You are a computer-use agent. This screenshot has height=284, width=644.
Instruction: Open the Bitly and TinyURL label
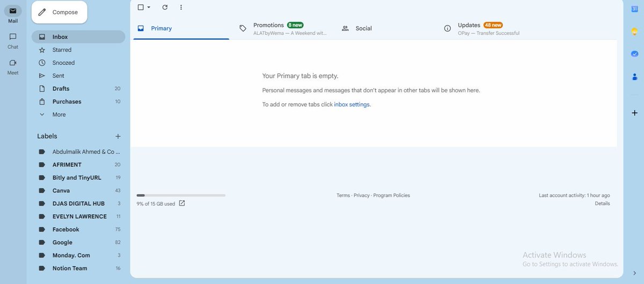[78, 178]
